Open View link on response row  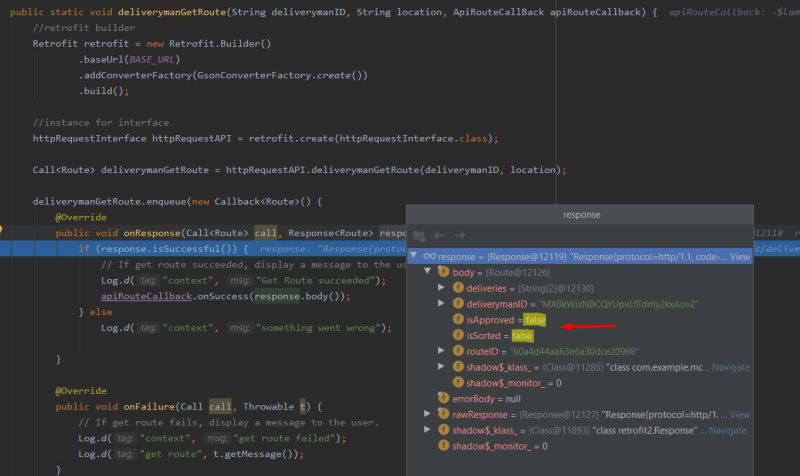[740, 257]
